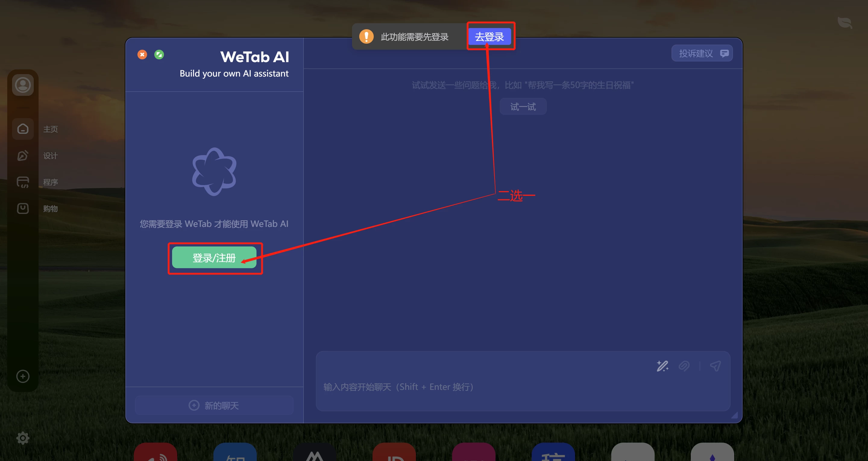Close the WeTab AI window
The image size is (868, 461).
coord(142,54)
